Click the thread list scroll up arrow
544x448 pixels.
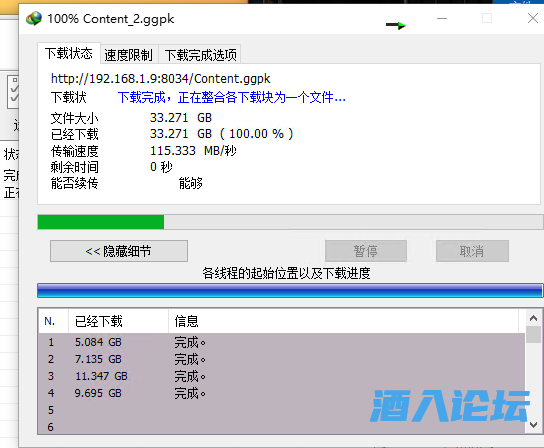pos(533,318)
